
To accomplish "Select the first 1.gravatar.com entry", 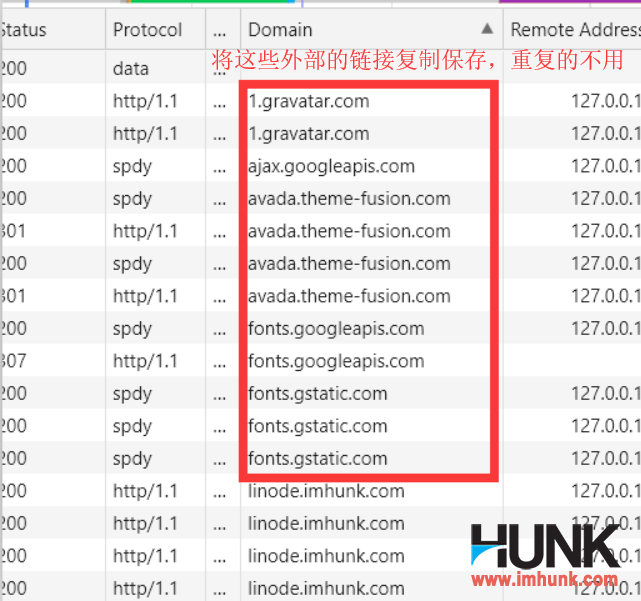I will click(x=309, y=101).
